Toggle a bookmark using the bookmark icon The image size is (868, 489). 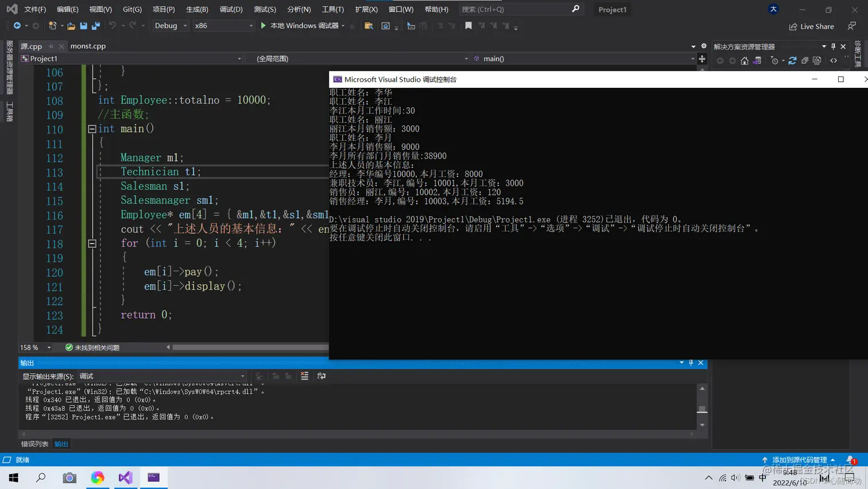tap(468, 26)
